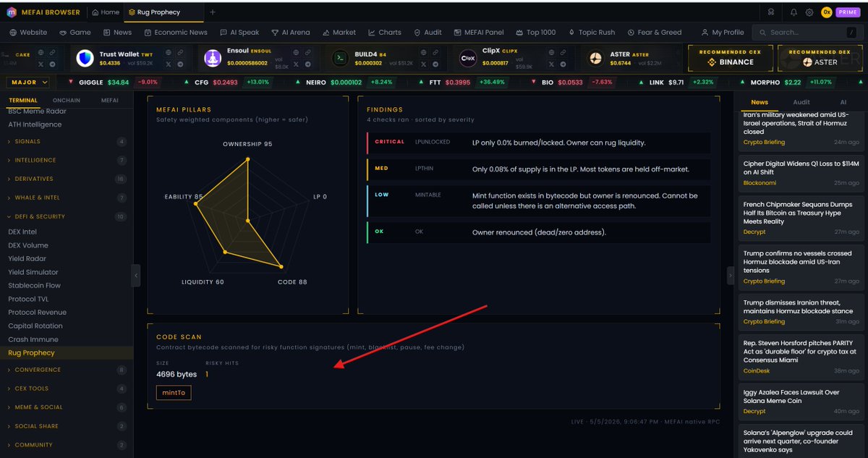This screenshot has height=458, width=868.
Task: Switch to the right panel Audit tab
Action: (x=801, y=103)
